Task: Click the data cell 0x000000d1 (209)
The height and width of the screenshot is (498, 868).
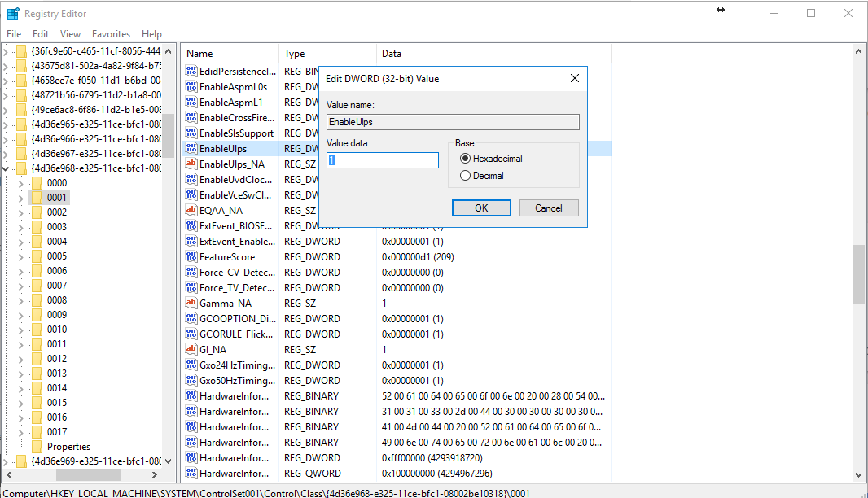Action: (418, 257)
